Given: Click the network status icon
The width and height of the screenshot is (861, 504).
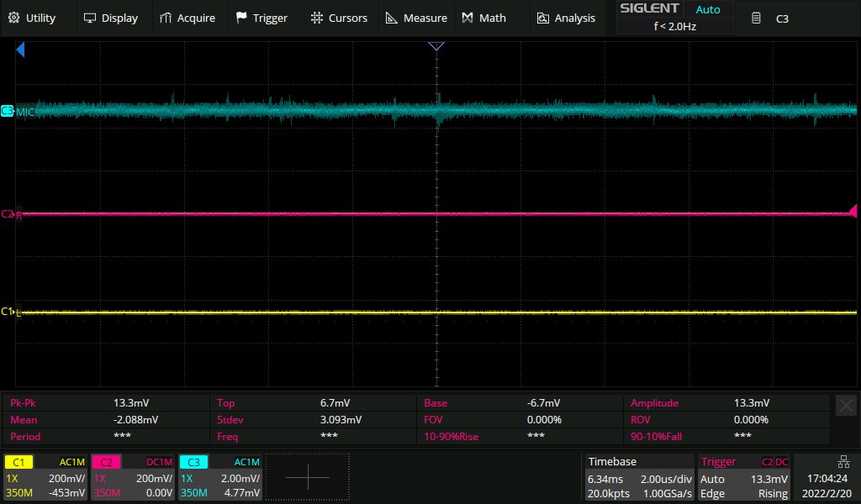Looking at the screenshot, I should pyautogui.click(x=843, y=461).
